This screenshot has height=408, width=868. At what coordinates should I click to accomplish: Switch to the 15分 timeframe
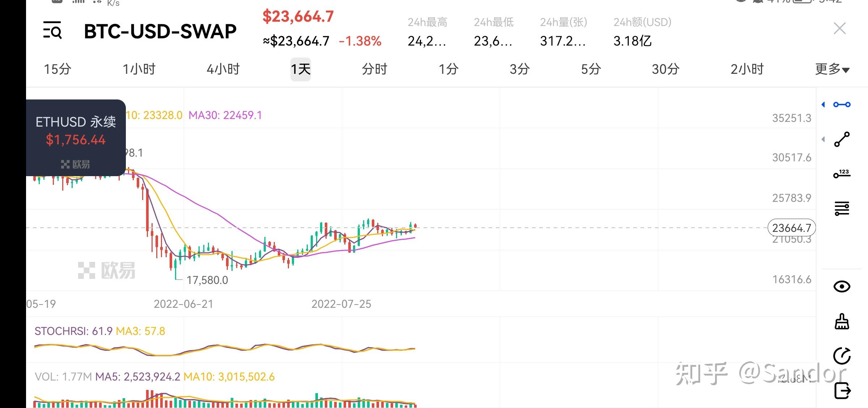(x=57, y=69)
